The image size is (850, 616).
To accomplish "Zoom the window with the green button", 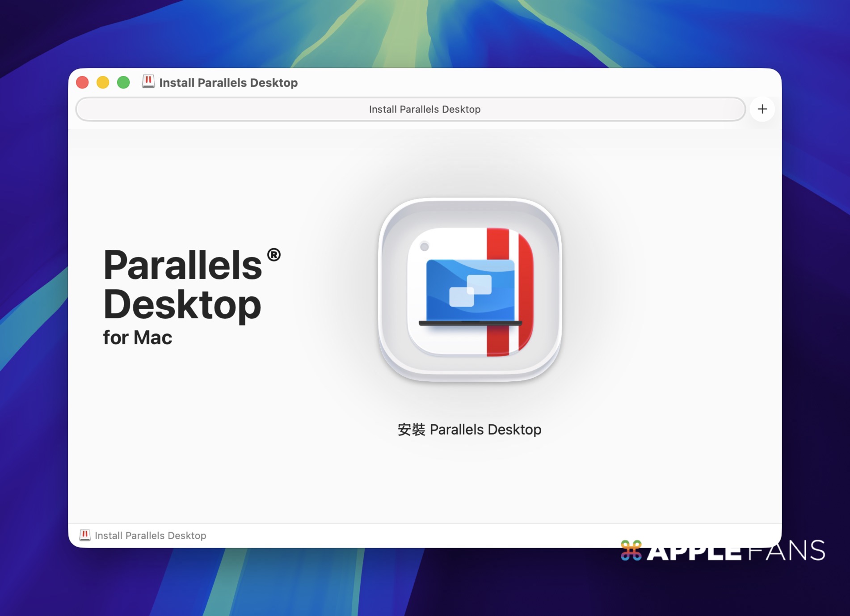I will click(123, 82).
